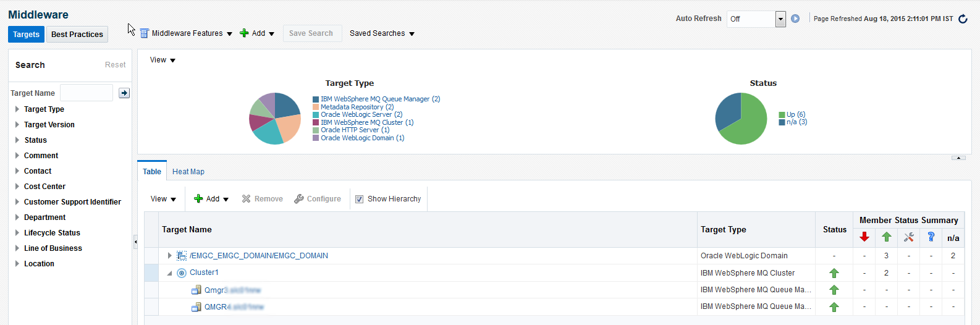Click the Target Type pie chart
The width and height of the screenshot is (980, 325).
(275, 119)
